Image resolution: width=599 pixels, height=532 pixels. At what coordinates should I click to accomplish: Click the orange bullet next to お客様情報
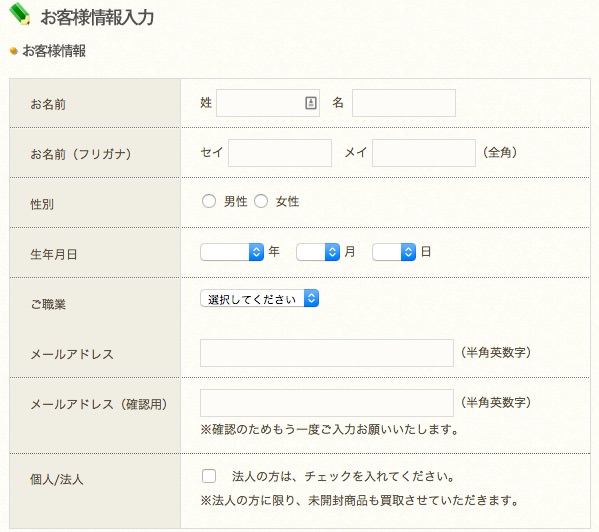[14, 51]
